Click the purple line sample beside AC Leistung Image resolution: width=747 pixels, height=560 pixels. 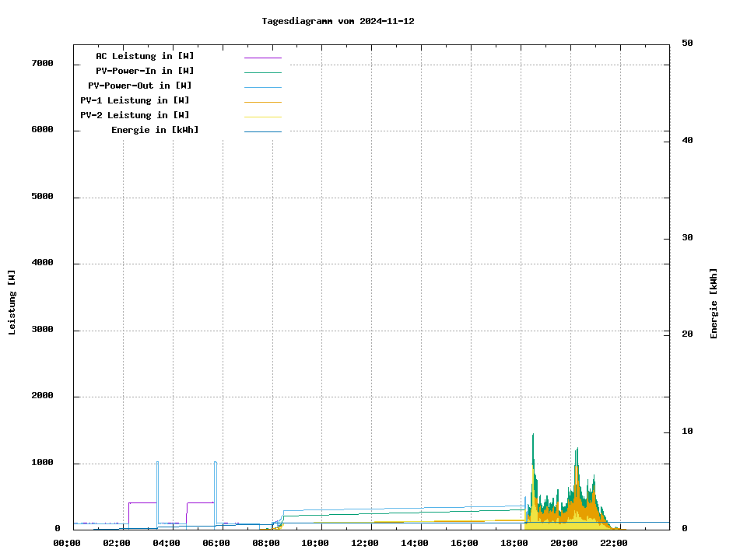coord(262,58)
